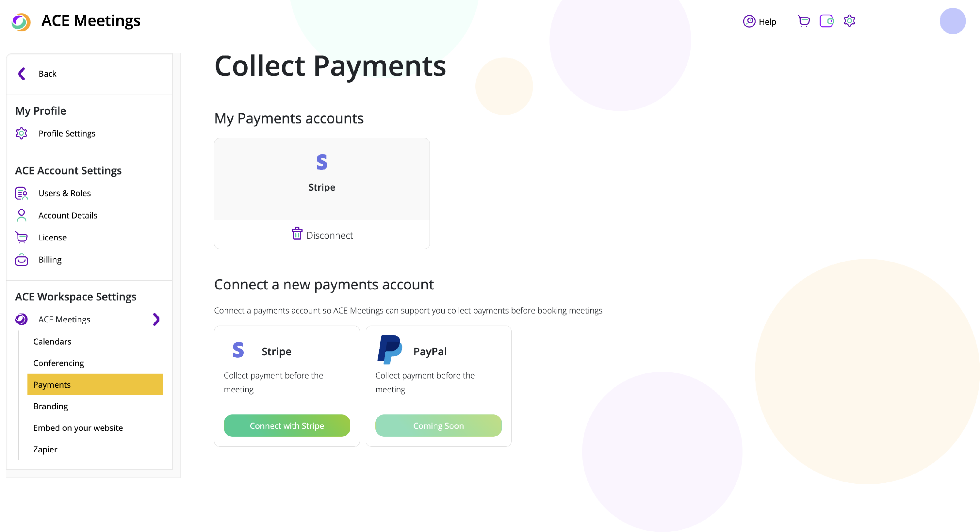The width and height of the screenshot is (980, 532).
Task: Select Payments in the sidebar menu
Action: [95, 384]
